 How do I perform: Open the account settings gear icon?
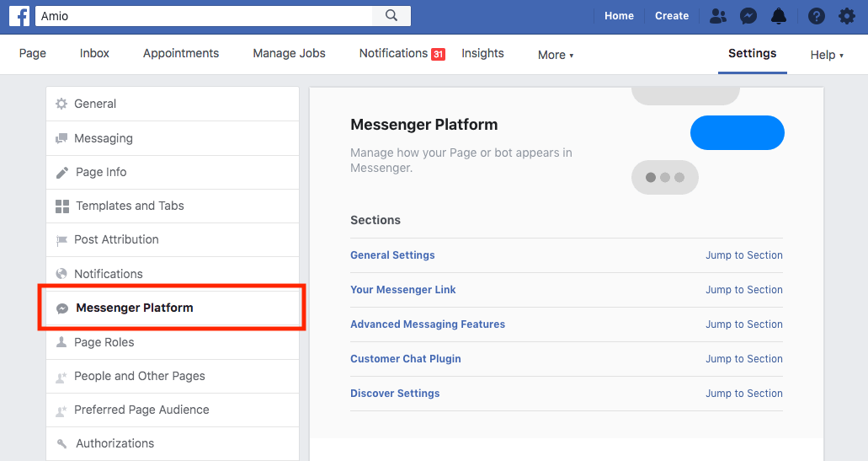point(846,16)
